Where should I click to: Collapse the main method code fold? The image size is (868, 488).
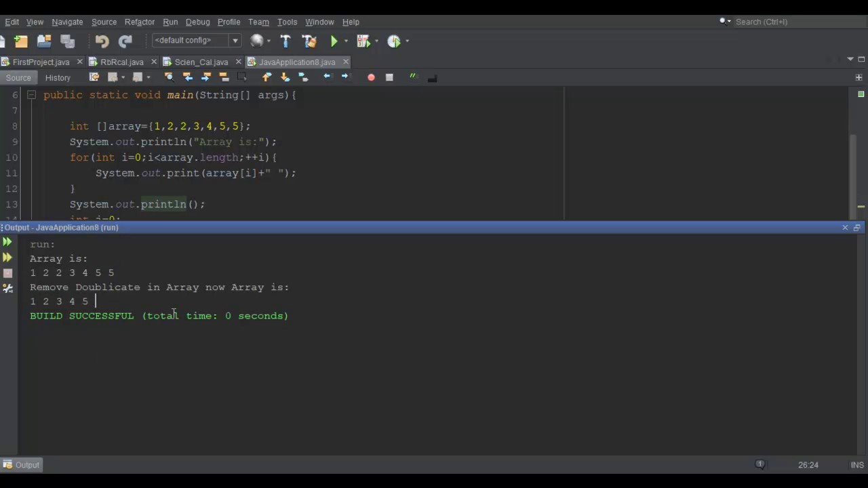pos(31,95)
